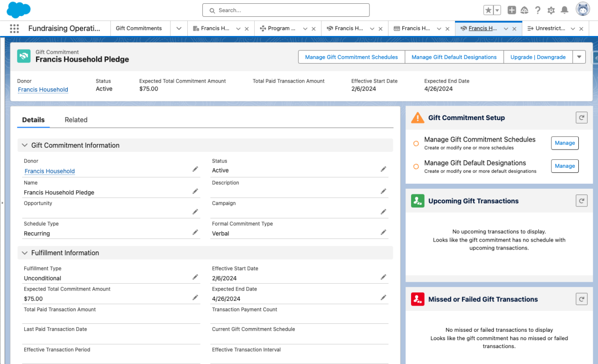This screenshot has height=364, width=598.
Task: Collapse the Fulfillment Information section
Action: (25, 253)
